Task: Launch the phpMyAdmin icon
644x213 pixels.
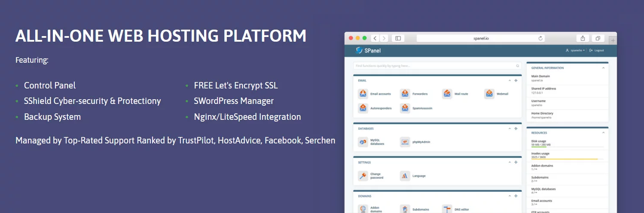Action: coord(405,142)
